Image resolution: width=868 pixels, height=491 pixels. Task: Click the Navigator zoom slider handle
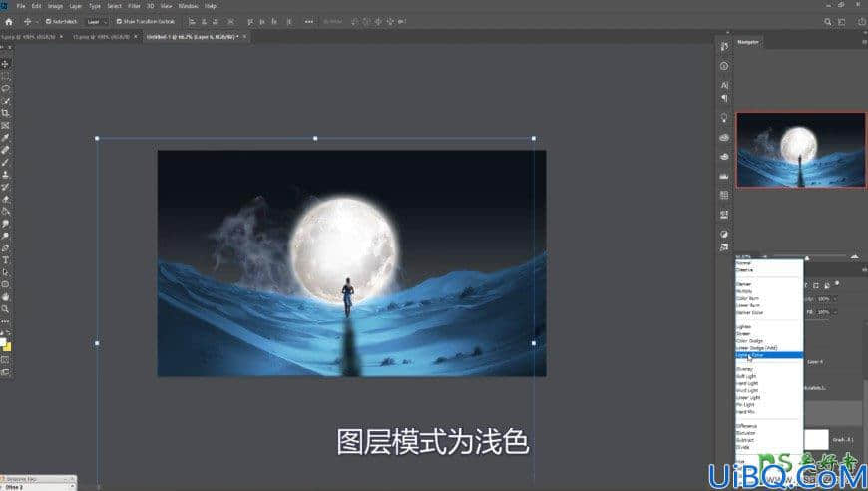[x=807, y=257]
